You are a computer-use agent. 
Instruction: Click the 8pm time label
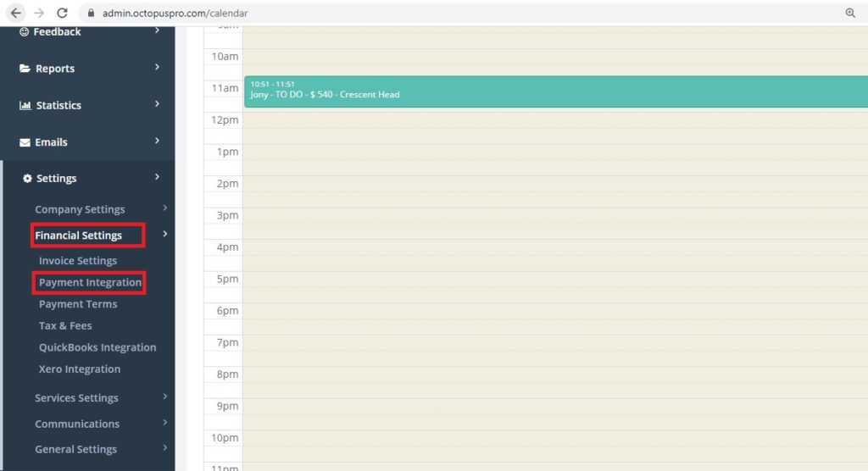click(227, 374)
